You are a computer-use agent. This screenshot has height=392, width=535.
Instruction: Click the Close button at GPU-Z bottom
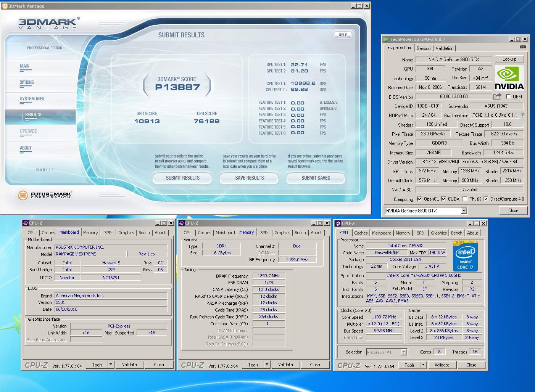[x=513, y=210]
